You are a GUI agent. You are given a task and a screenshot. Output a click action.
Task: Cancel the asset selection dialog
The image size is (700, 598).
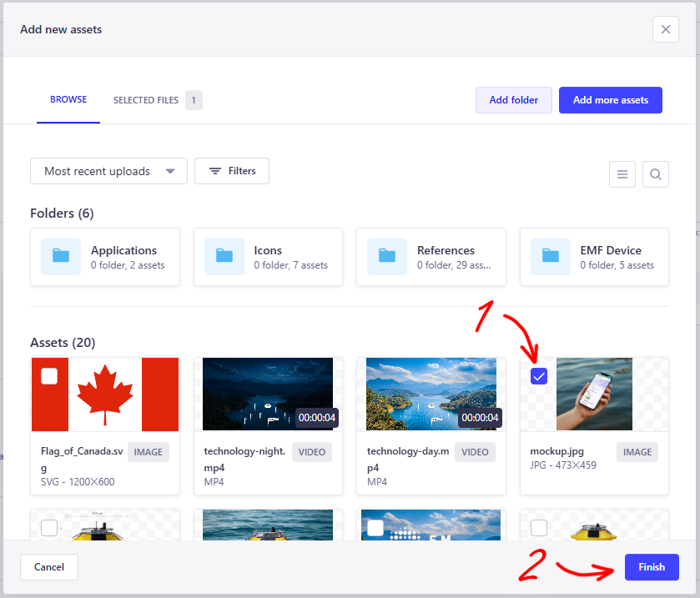[x=49, y=567]
